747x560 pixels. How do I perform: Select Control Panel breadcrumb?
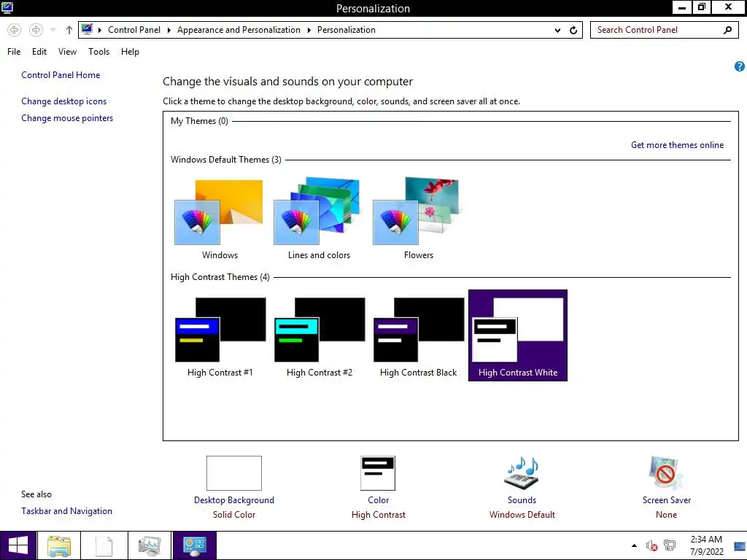134,29
